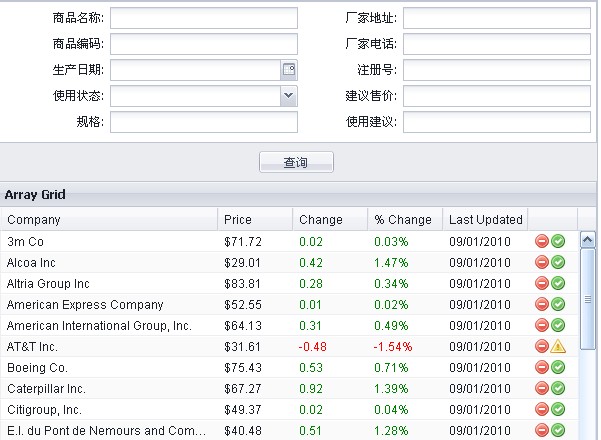Click green check icon in Citigroup, Inc. row
The height and width of the screenshot is (440, 601).
[x=558, y=409]
